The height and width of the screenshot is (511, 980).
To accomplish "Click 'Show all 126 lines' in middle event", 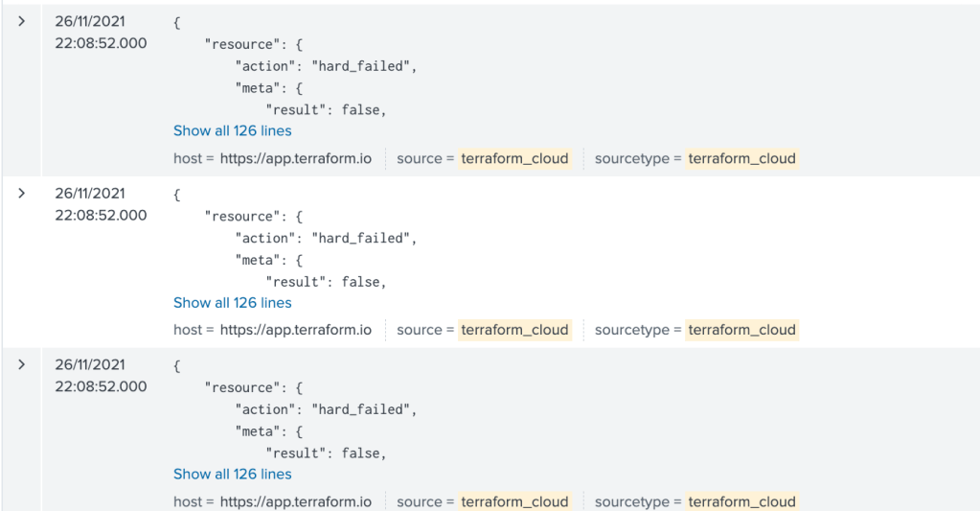I will point(232,303).
